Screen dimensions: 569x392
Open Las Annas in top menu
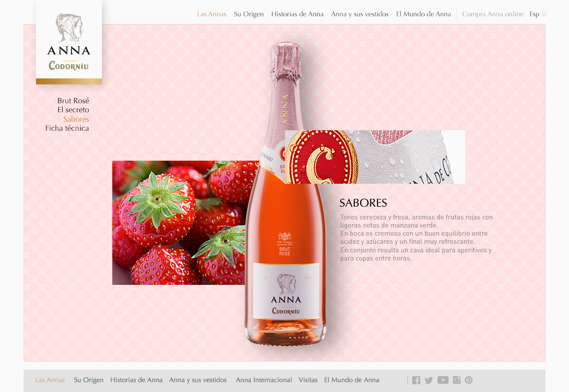point(212,14)
